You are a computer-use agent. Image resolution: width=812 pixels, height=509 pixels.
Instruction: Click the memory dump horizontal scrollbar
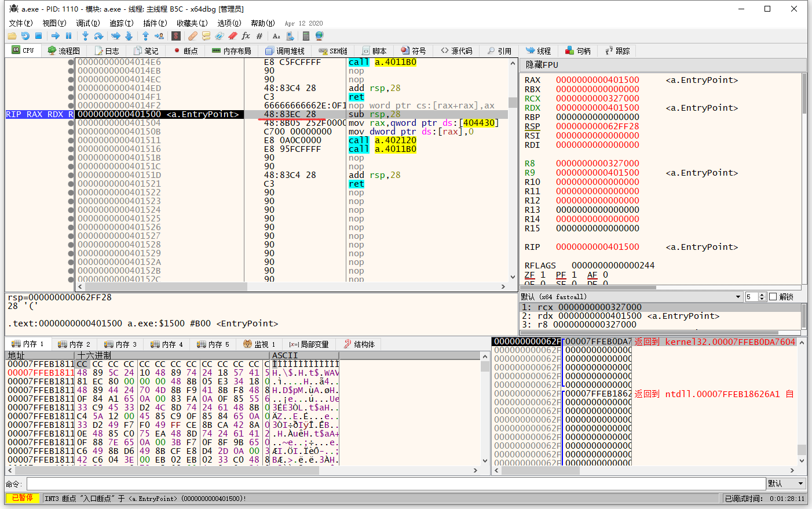(243, 470)
